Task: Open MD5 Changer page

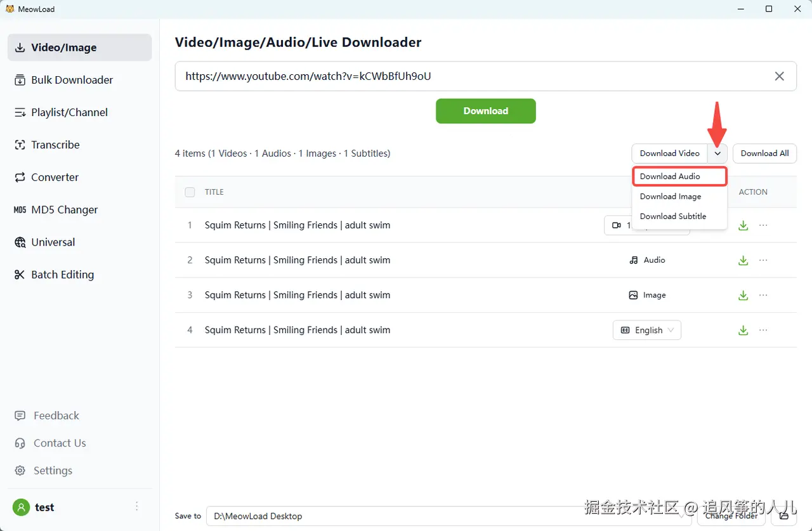Action: click(79, 209)
